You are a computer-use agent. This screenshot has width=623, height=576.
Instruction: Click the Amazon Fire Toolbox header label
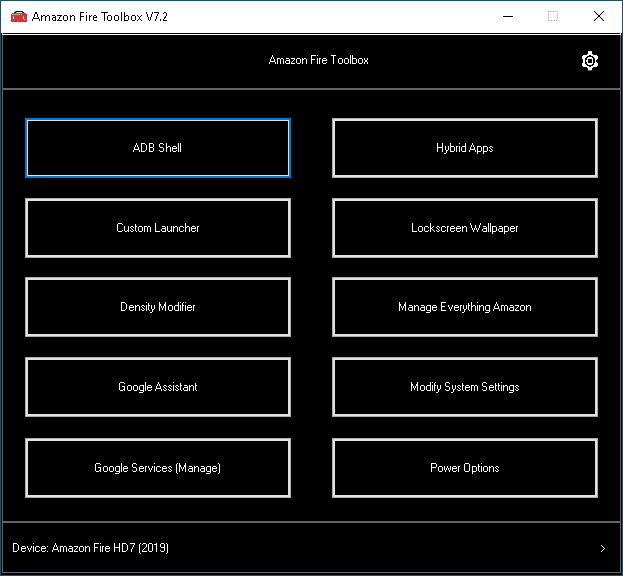(x=318, y=60)
